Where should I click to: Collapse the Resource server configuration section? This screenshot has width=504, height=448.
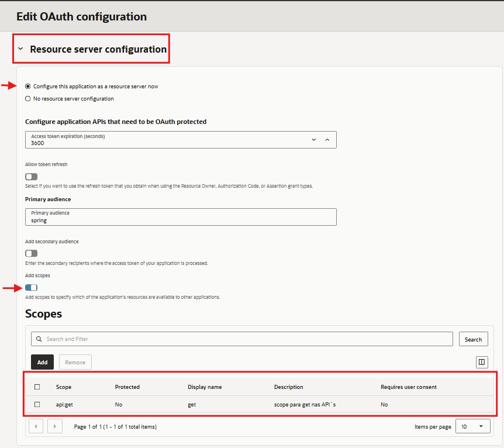coord(20,49)
